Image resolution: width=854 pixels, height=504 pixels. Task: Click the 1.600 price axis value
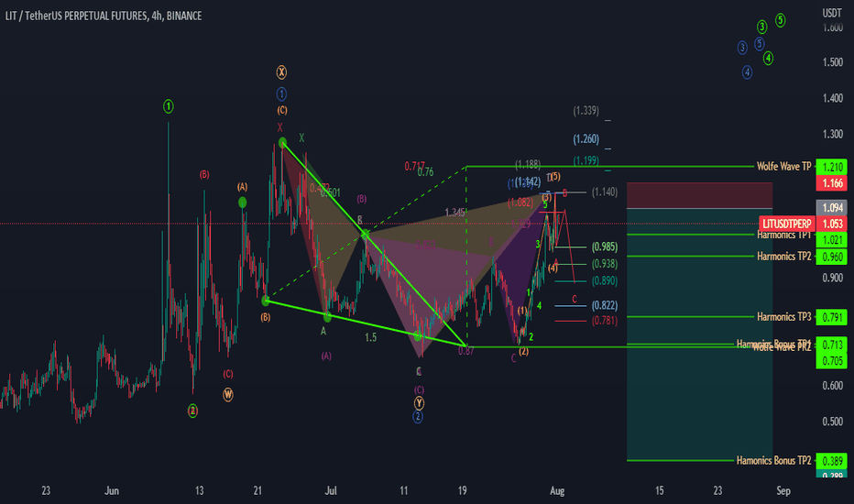pyautogui.click(x=832, y=27)
